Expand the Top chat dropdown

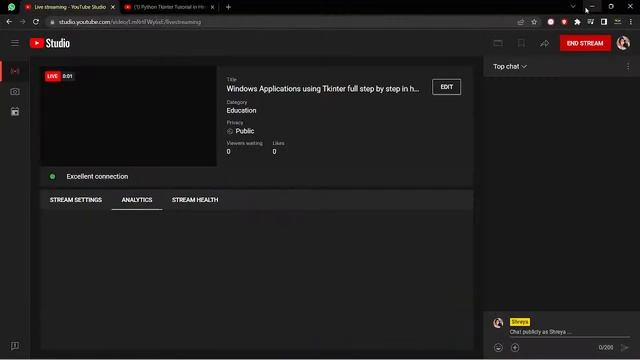click(510, 67)
